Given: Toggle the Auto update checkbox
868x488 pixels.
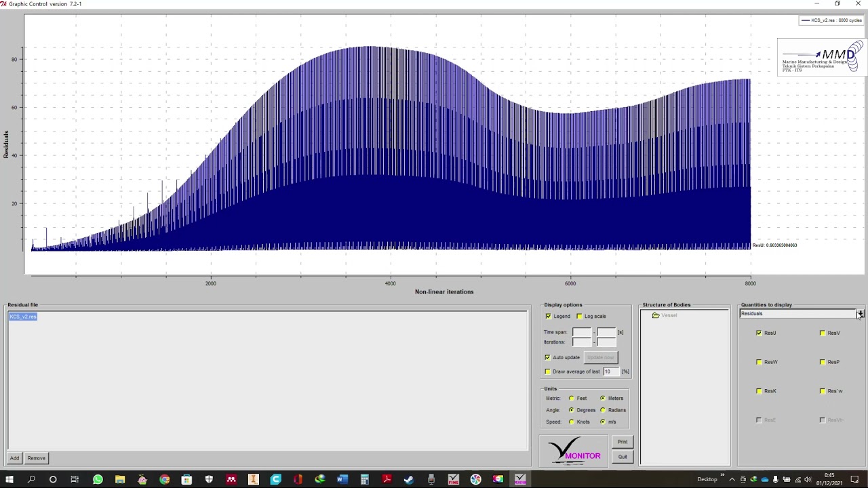Looking at the screenshot, I should (x=548, y=357).
